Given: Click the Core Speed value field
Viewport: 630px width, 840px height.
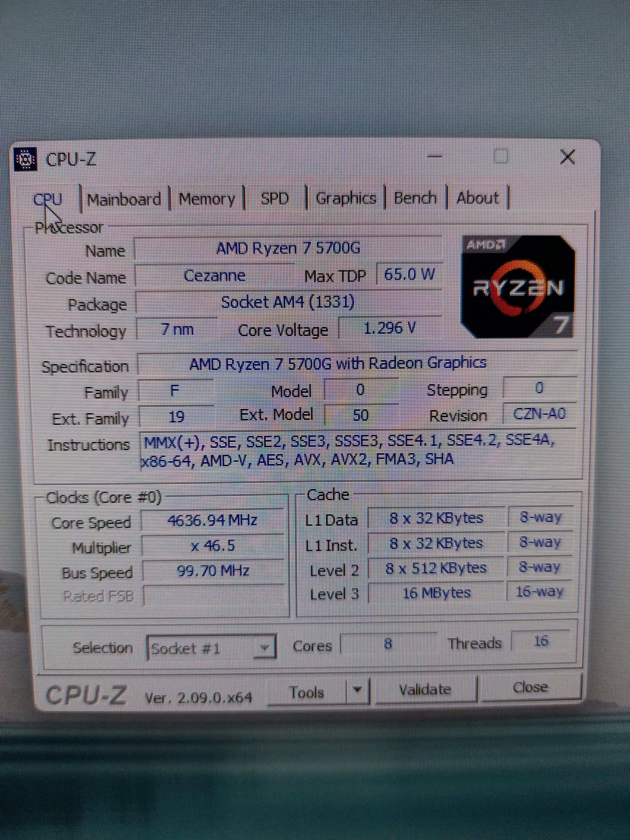Looking at the screenshot, I should point(212,520).
